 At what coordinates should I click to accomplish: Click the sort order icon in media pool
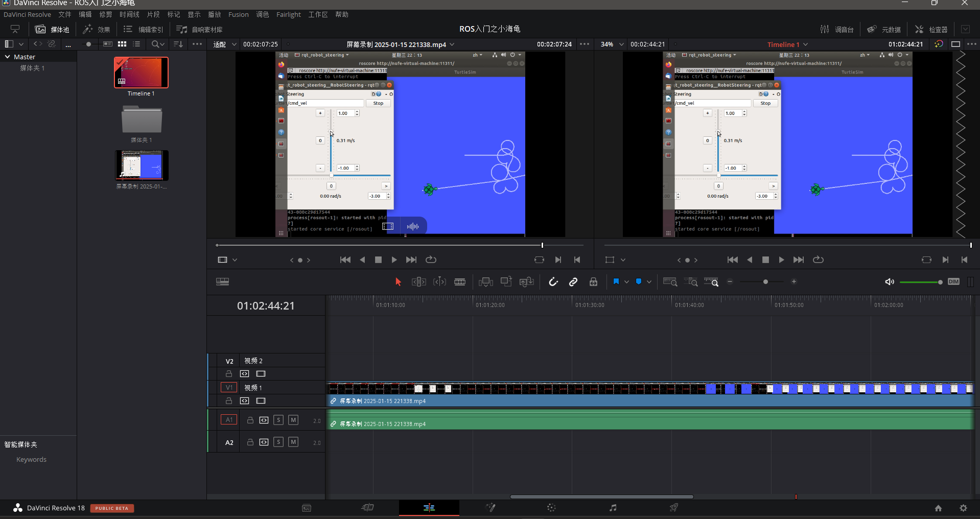(x=178, y=44)
